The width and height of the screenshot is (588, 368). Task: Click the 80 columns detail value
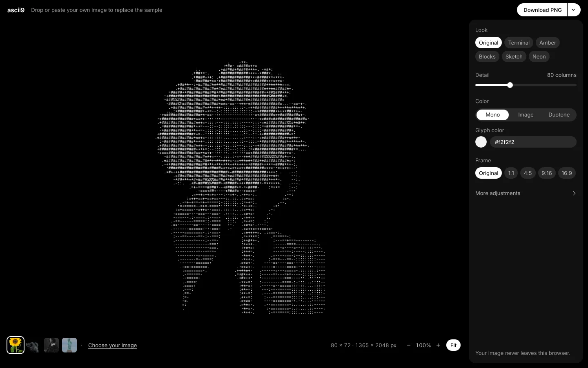pyautogui.click(x=561, y=75)
